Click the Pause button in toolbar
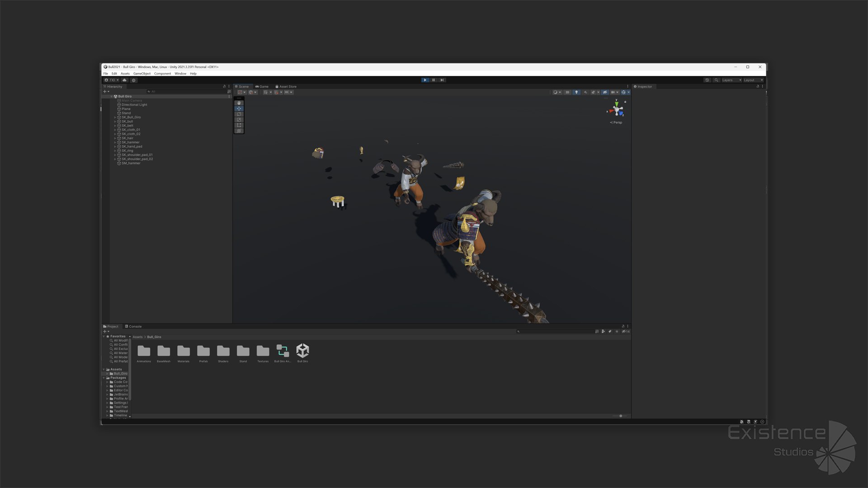Viewport: 868px width, 488px height. [x=434, y=80]
